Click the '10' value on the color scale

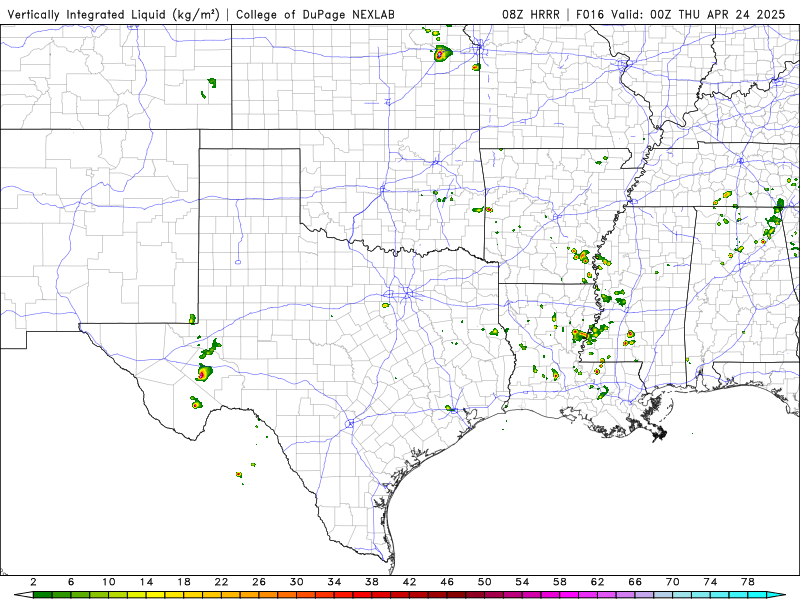click(x=109, y=582)
